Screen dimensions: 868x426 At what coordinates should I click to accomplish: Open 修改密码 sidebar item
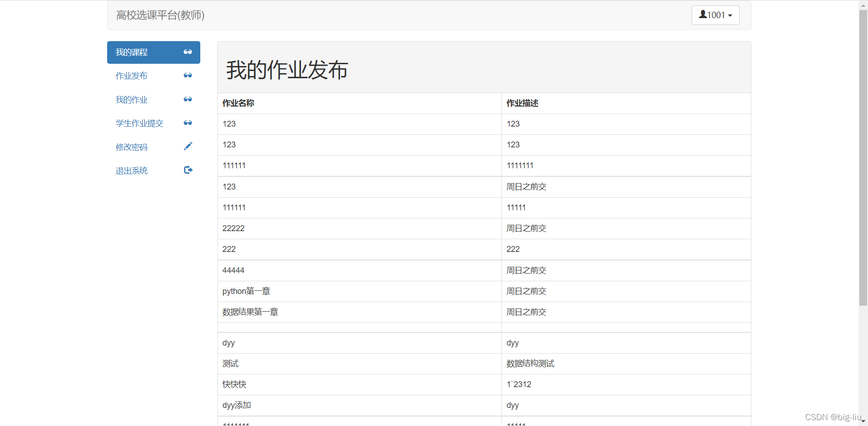tap(154, 147)
